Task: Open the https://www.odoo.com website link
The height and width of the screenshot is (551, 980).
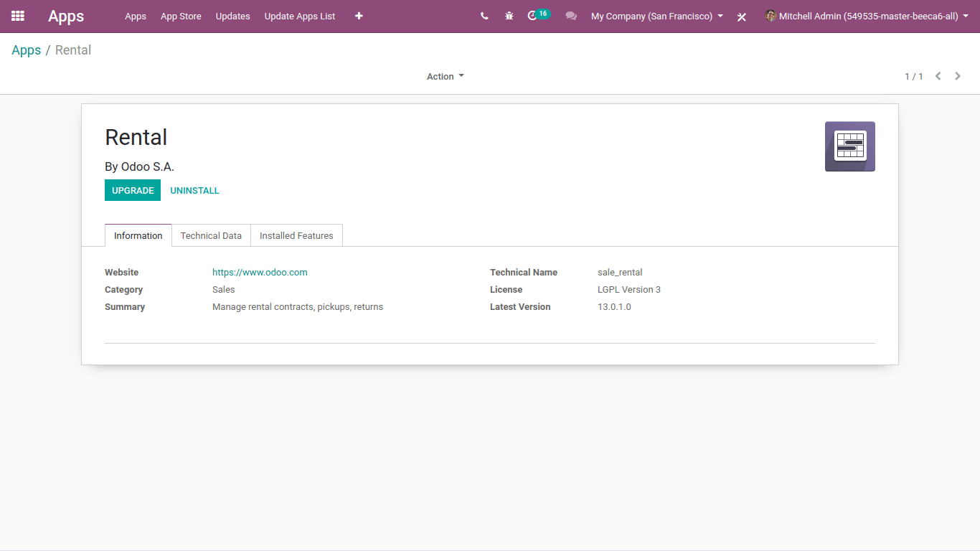Action: click(260, 273)
